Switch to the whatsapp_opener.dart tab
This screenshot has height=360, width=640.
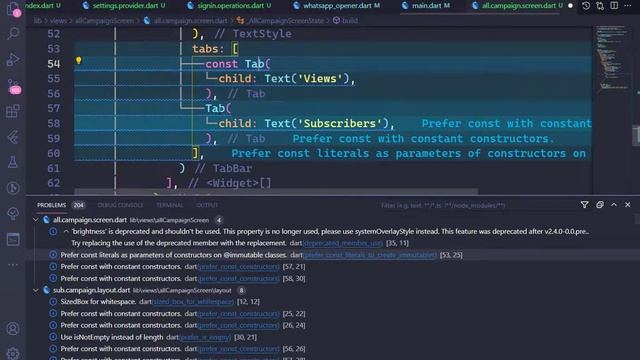[x=336, y=6]
